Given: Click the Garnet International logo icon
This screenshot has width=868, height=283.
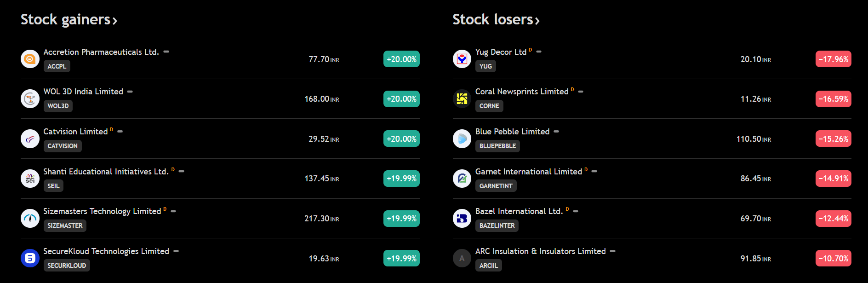Looking at the screenshot, I should (x=462, y=179).
